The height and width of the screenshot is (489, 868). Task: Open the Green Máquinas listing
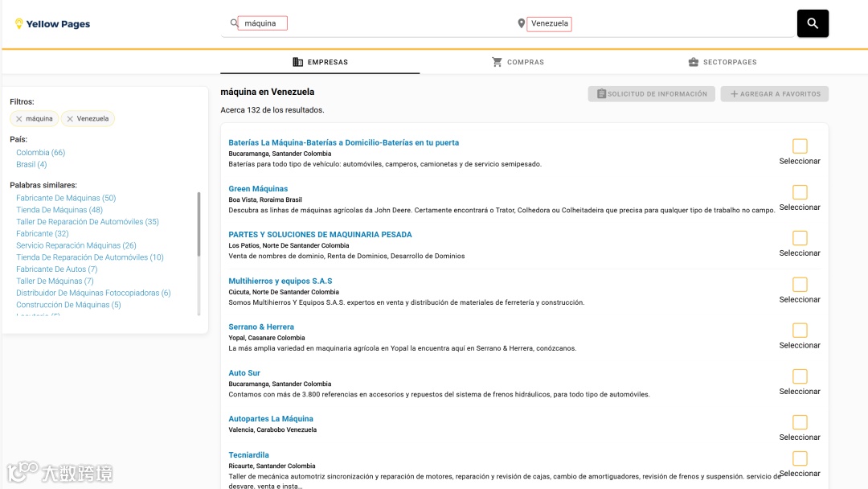tap(258, 189)
